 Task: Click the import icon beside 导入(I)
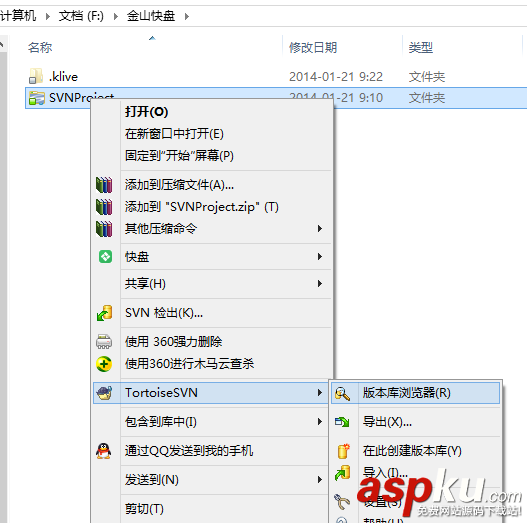coord(342,473)
